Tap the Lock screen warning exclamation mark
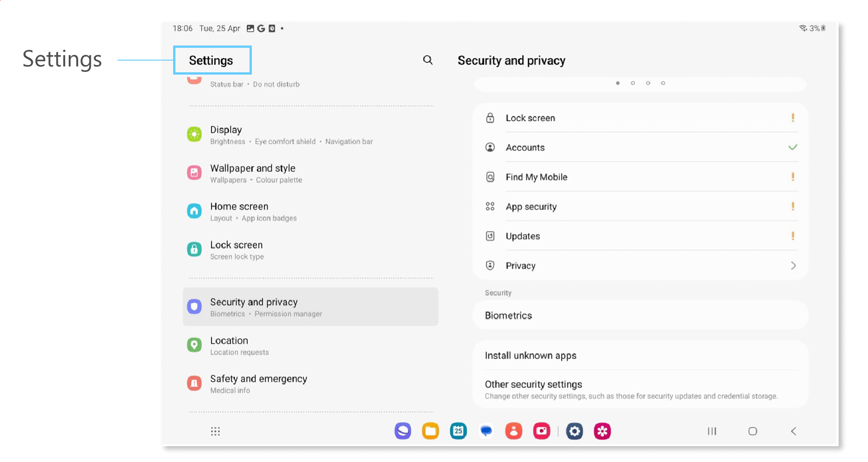Image resolution: width=868 pixels, height=462 pixels. point(793,118)
